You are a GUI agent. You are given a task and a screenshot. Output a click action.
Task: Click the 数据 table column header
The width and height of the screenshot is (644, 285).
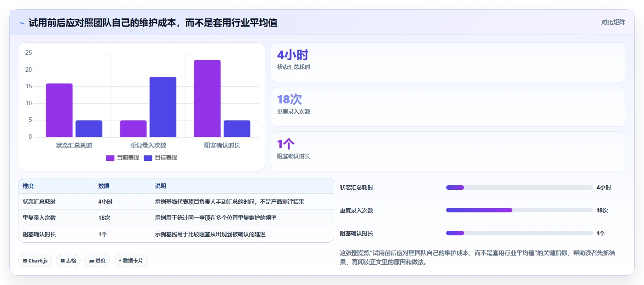(104, 186)
